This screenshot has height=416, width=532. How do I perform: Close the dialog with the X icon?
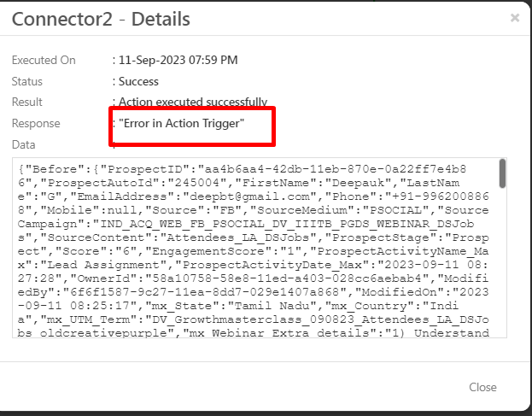pyautogui.click(x=514, y=17)
